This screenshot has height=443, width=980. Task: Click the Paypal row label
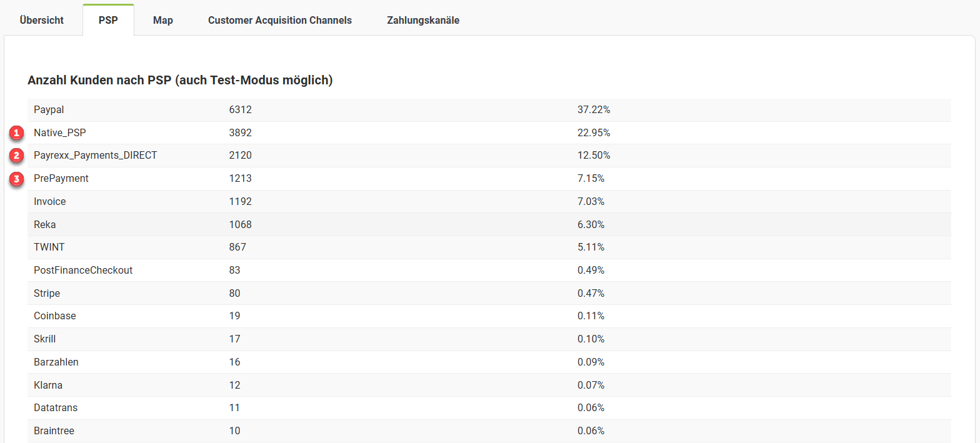pyautogui.click(x=49, y=110)
